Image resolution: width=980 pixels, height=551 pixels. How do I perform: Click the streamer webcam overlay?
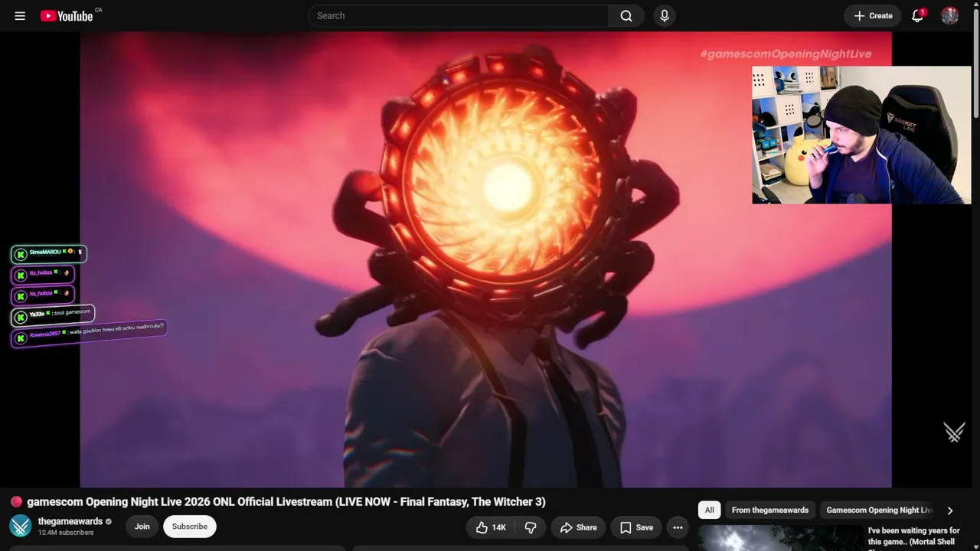[x=861, y=135]
